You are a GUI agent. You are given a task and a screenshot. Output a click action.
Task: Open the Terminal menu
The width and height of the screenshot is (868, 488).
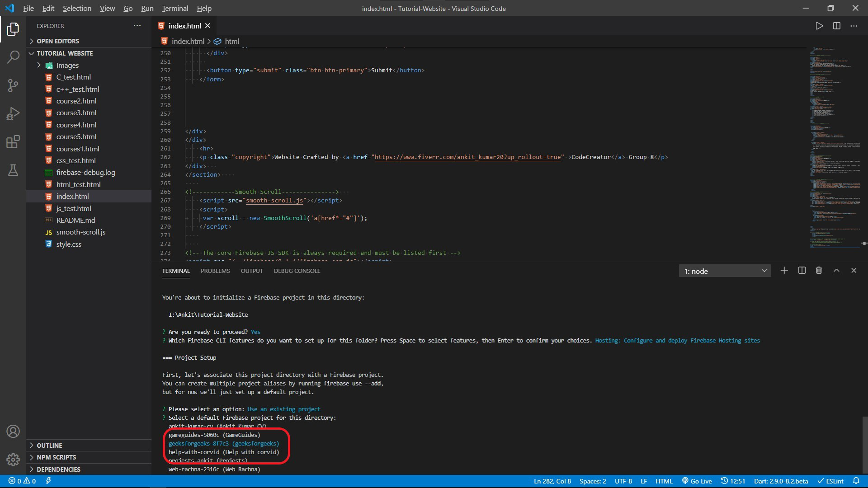175,8
